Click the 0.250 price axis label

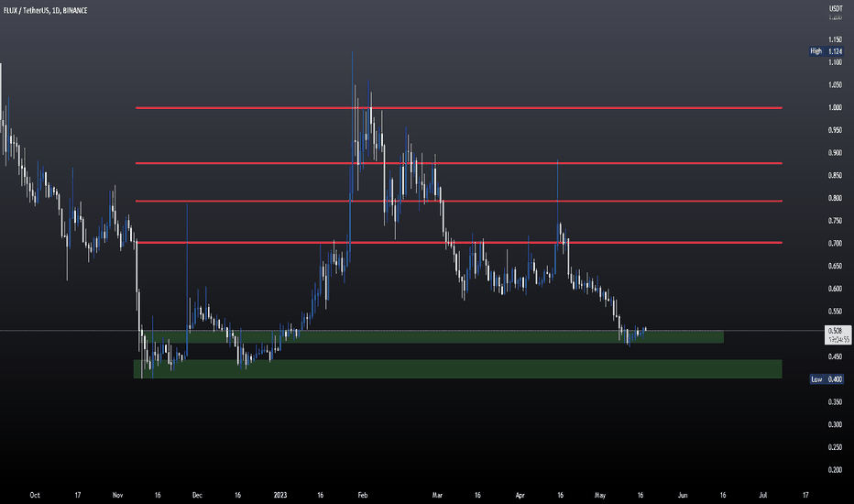[x=835, y=447]
